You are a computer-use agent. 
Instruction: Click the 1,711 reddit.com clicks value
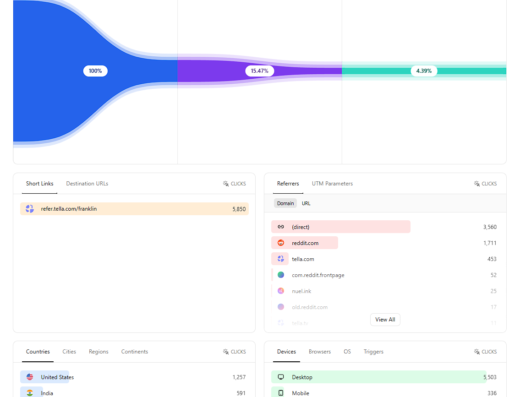coord(490,243)
